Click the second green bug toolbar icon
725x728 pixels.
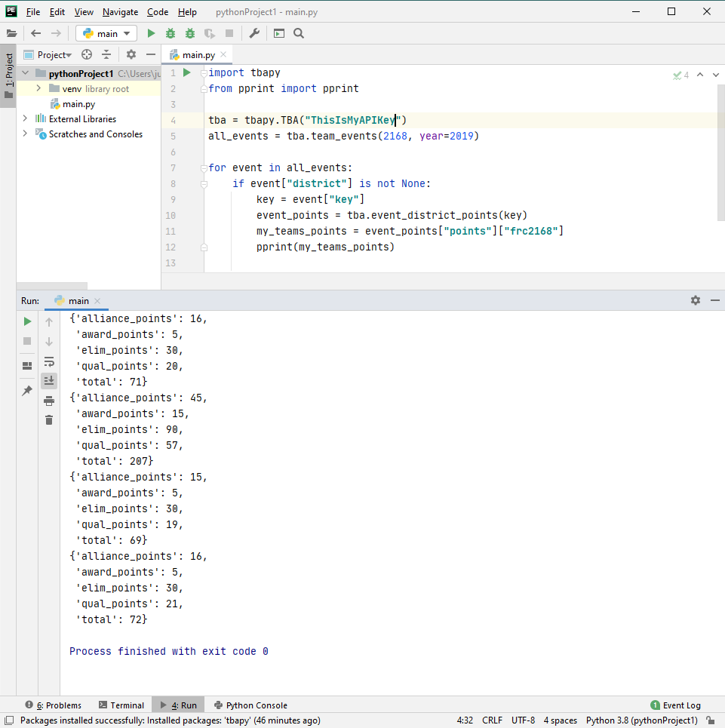[x=190, y=33]
